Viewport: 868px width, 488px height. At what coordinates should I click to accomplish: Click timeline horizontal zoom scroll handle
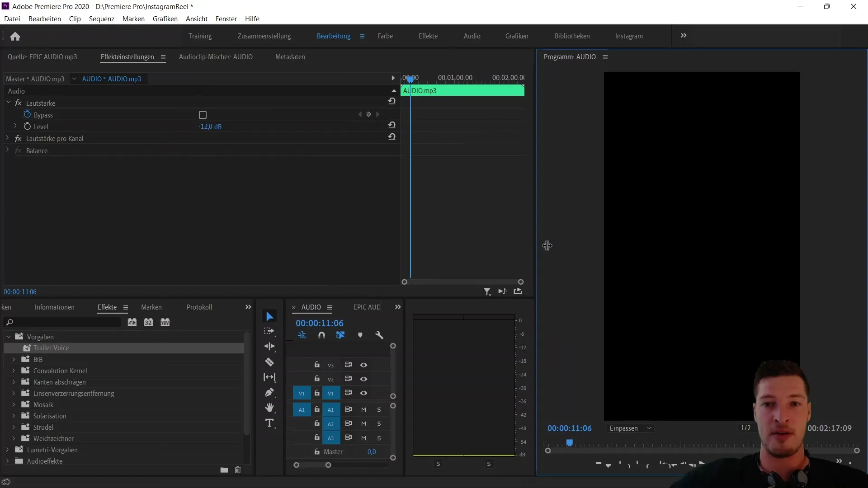[x=328, y=465]
